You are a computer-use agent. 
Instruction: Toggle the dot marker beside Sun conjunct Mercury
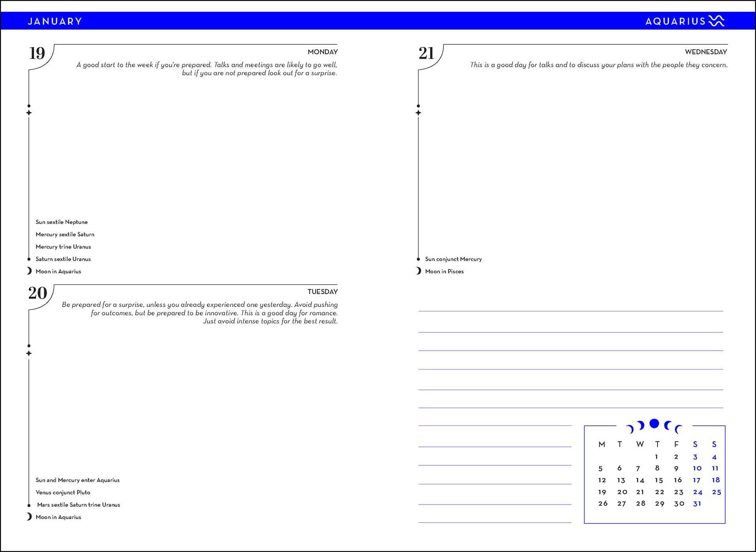[x=418, y=259]
